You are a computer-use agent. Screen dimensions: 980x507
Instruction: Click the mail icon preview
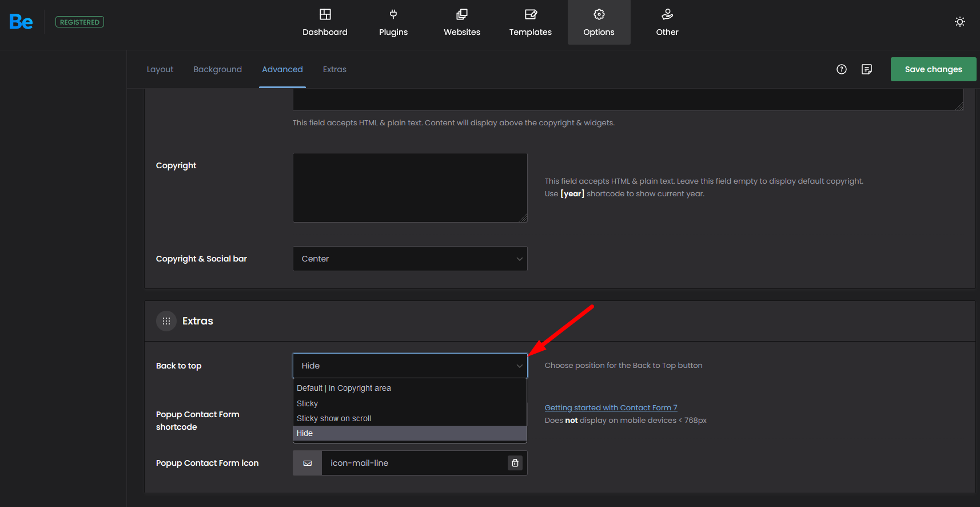(308, 463)
